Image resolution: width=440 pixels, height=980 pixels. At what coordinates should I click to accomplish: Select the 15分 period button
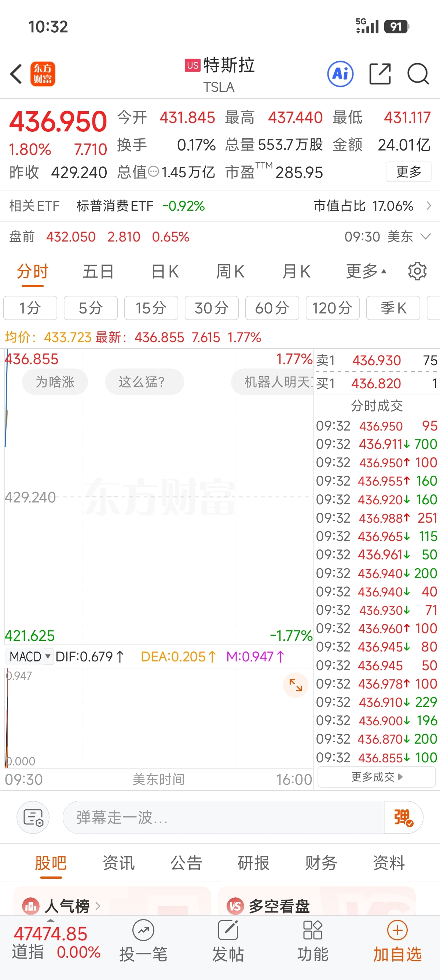point(151,308)
